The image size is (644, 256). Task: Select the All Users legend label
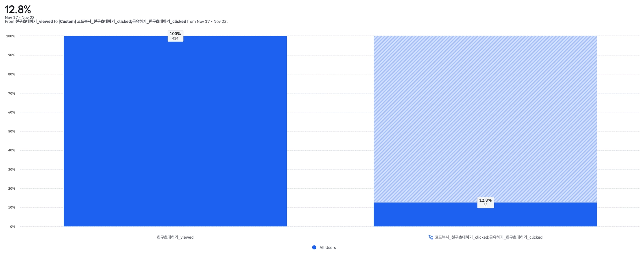click(x=327, y=248)
